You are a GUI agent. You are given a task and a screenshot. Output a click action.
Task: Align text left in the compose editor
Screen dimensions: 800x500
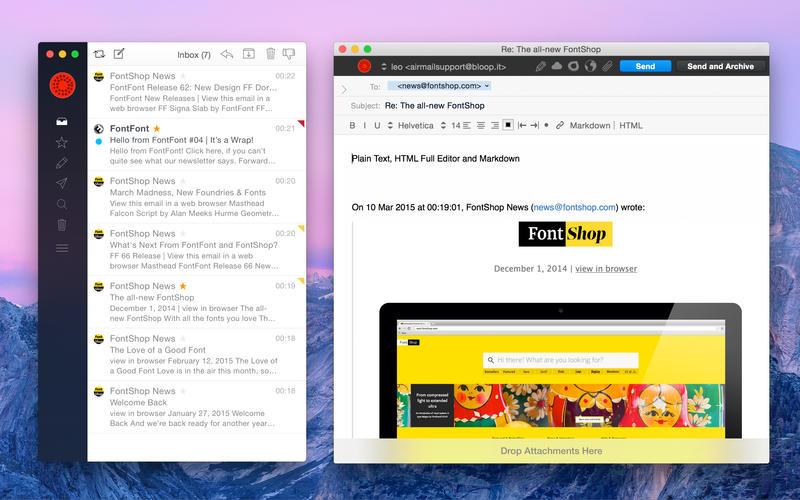[467, 125]
